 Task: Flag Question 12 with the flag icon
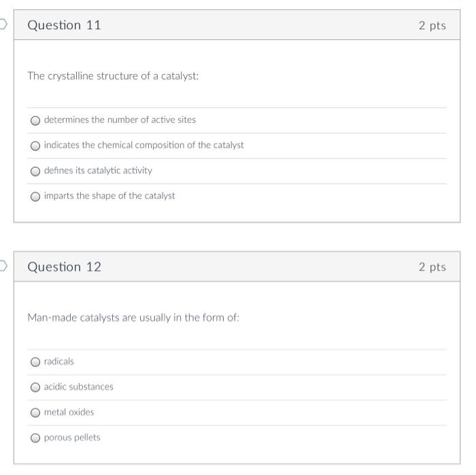point(3,266)
